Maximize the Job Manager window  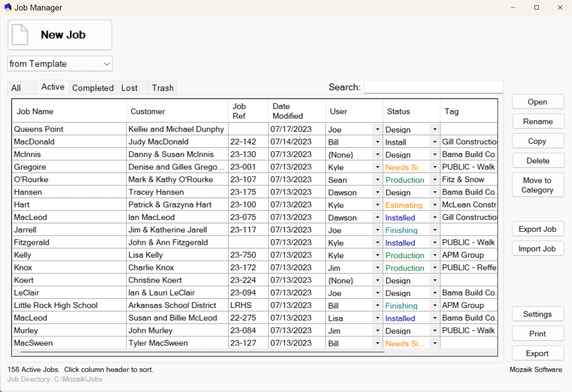point(536,8)
